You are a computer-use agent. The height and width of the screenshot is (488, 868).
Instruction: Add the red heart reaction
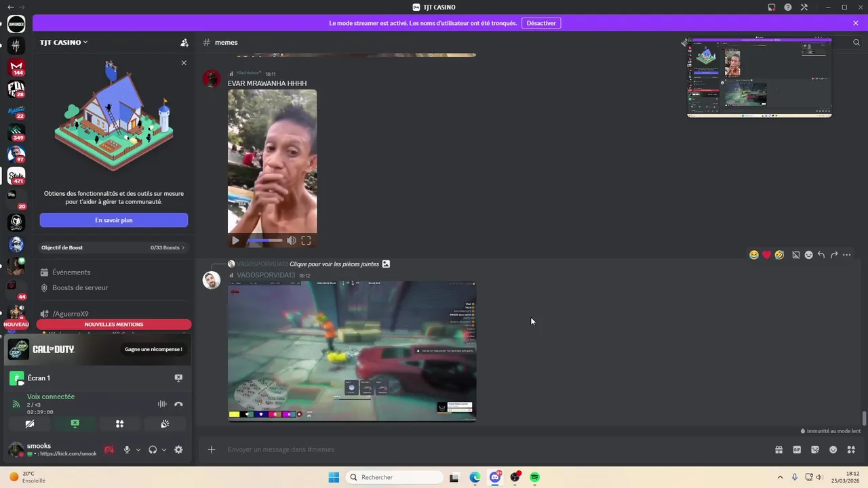point(767,255)
